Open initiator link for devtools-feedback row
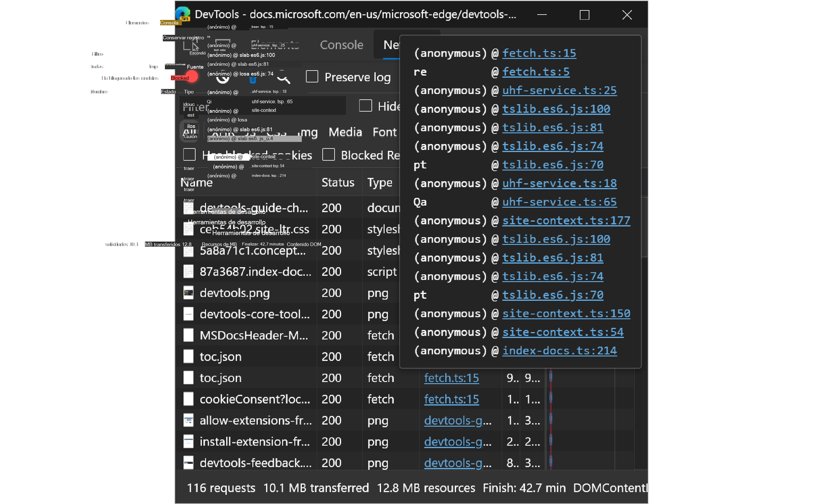Screen dimensions: 823x504 [x=458, y=463]
